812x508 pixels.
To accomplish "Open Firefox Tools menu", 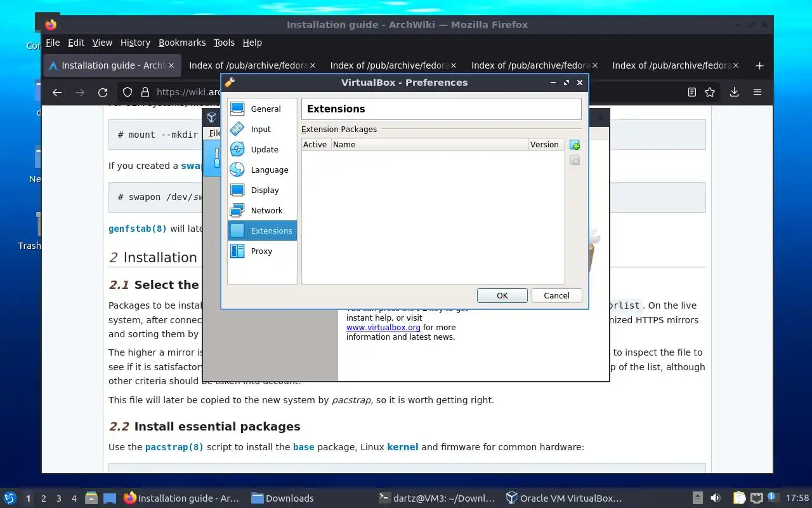I will tap(224, 43).
